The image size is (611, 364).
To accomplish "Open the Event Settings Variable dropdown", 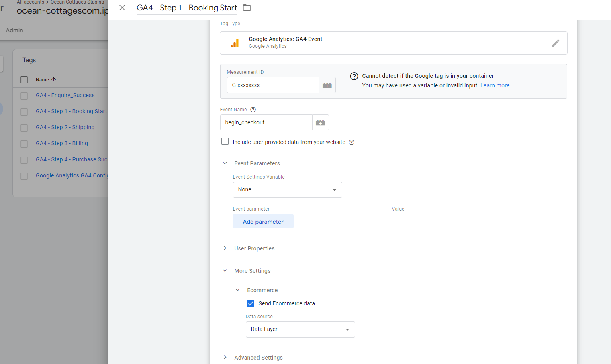I will click(x=288, y=190).
